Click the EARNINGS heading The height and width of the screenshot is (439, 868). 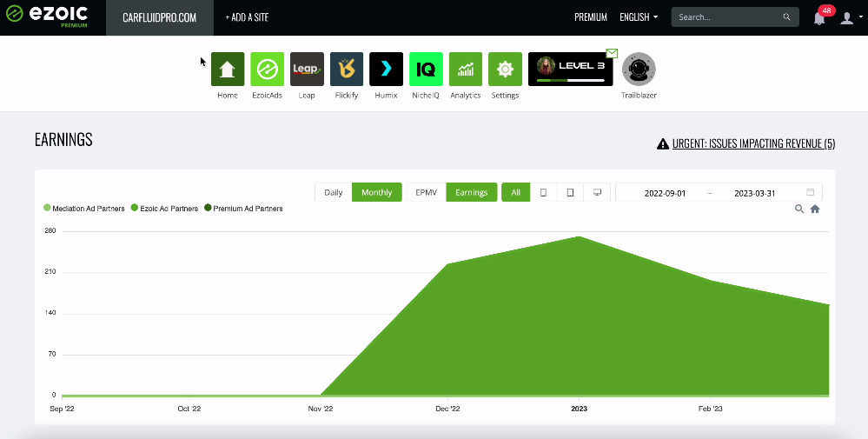pyautogui.click(x=63, y=139)
